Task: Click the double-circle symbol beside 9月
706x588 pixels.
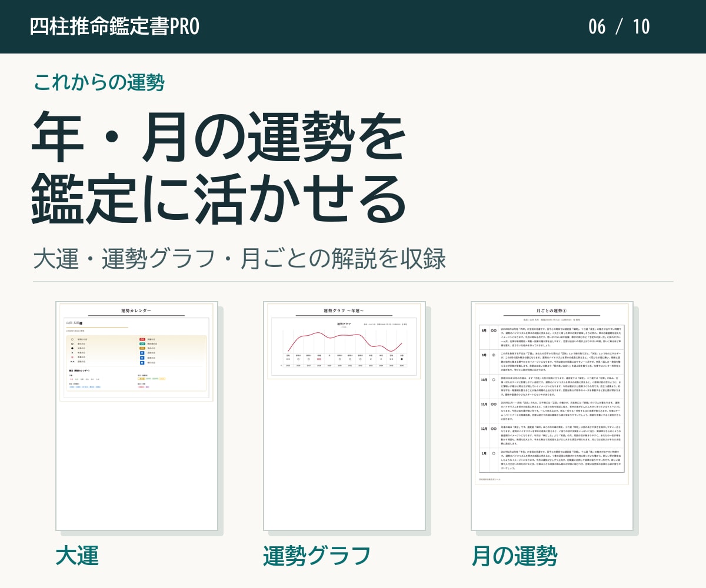Action: [x=494, y=355]
